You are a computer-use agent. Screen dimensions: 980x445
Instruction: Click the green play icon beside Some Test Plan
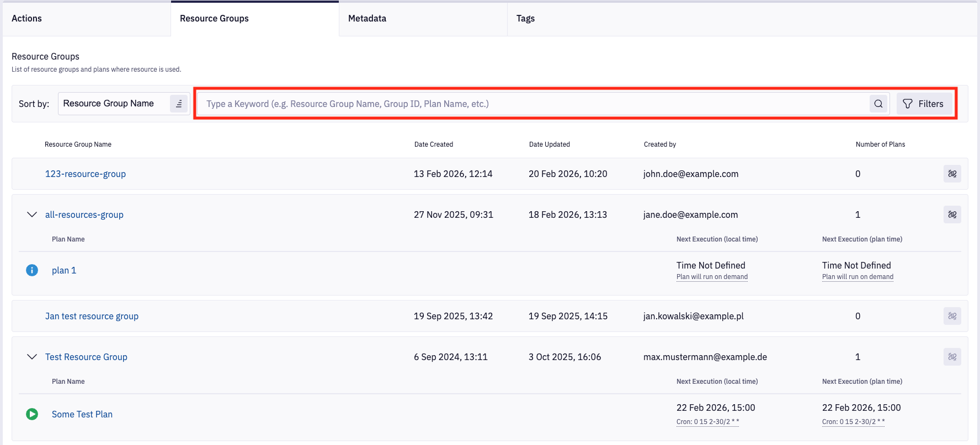click(x=32, y=414)
